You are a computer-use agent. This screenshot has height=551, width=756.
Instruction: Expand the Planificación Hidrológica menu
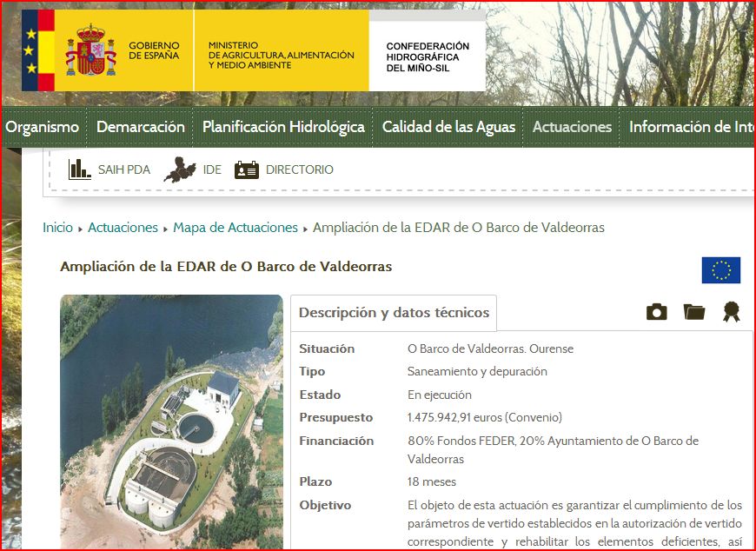pyautogui.click(x=283, y=127)
